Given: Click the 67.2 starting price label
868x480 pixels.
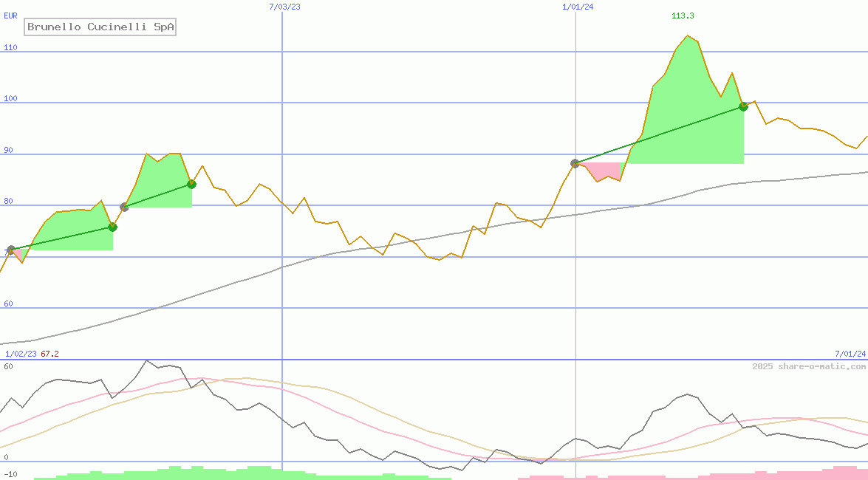Looking at the screenshot, I should (50, 354).
